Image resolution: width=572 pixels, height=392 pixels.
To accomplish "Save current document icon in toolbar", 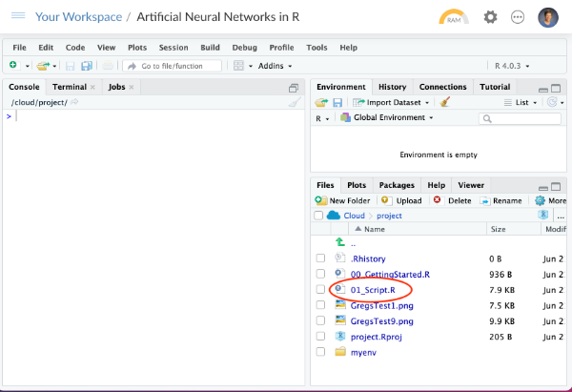I will [x=70, y=66].
